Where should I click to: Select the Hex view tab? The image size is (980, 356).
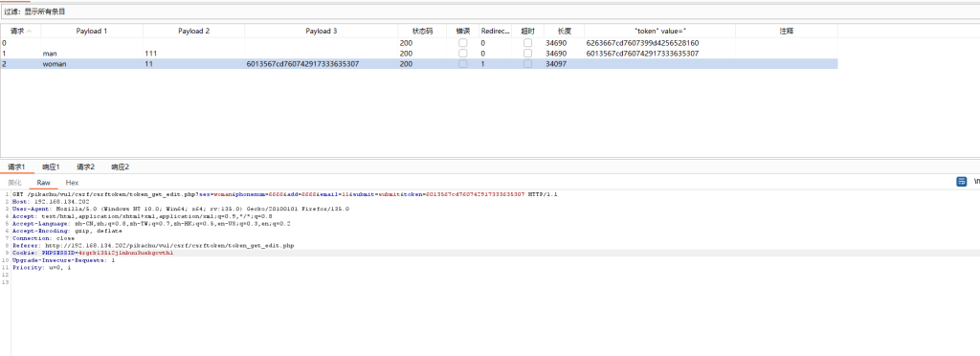pyautogui.click(x=73, y=183)
